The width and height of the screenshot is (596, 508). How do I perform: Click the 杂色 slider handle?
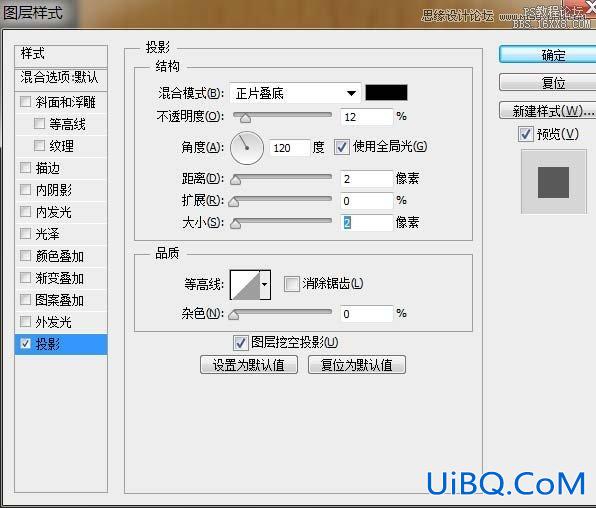point(234,315)
